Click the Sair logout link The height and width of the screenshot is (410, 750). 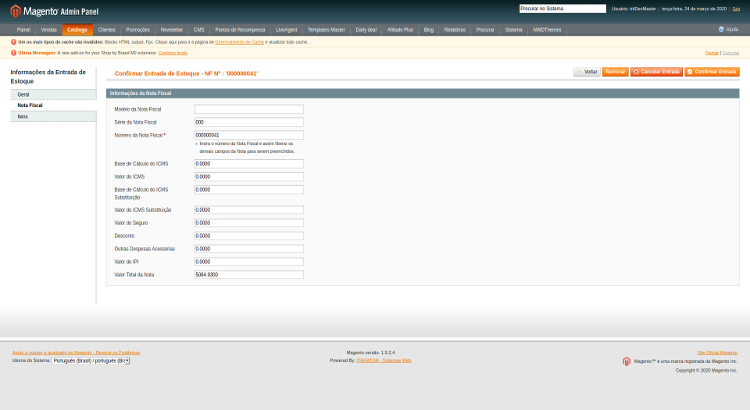coord(736,9)
